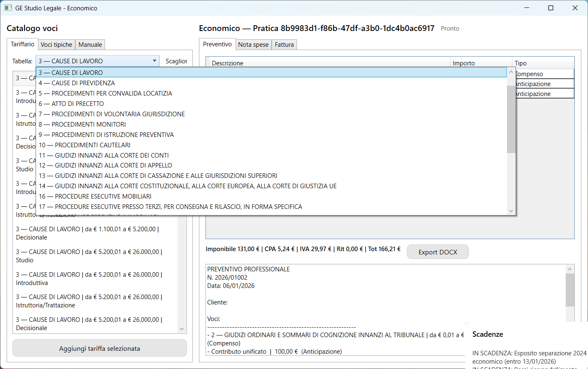Click the Export DOCX button

point(437,252)
